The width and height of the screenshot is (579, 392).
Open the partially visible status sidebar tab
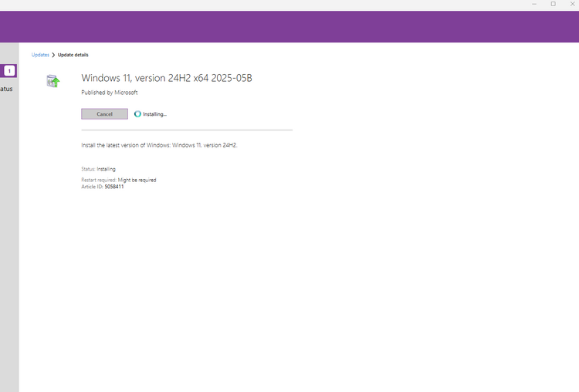6,89
